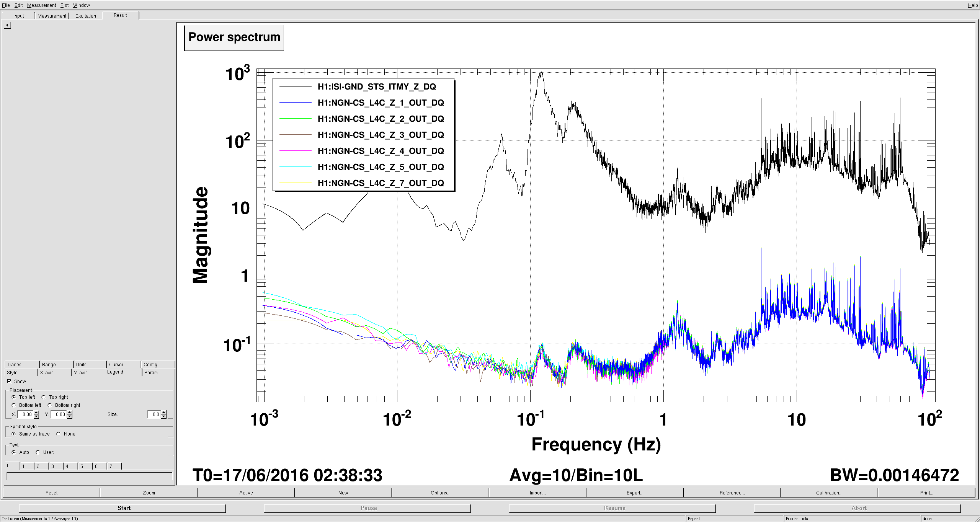Screen dimensions: 980x522
Task: Open the Edit menu
Action: [18, 5]
